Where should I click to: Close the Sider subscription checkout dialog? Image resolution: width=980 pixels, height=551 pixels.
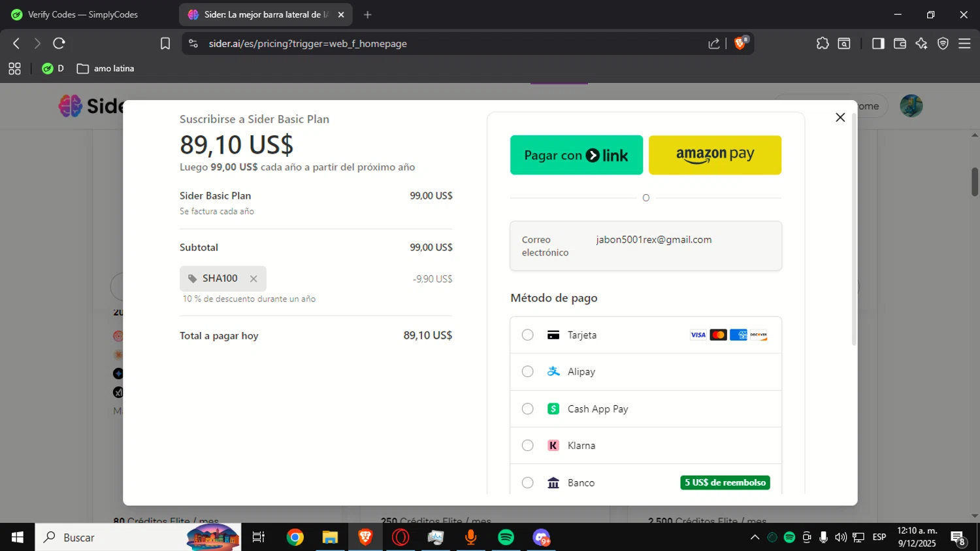click(x=840, y=118)
